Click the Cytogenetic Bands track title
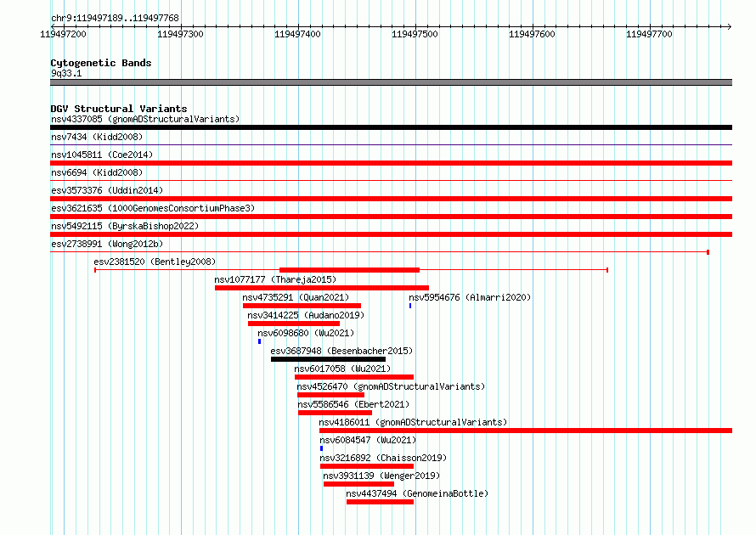The width and height of the screenshot is (756, 535). (101, 63)
